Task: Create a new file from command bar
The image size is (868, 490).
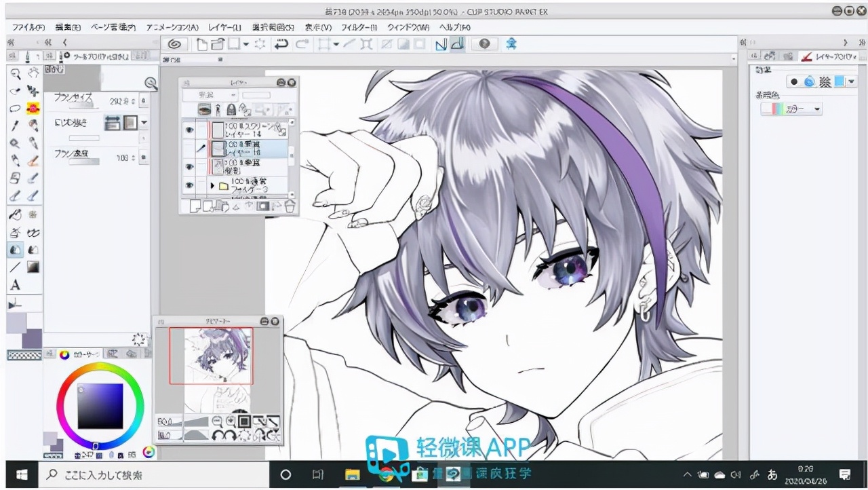Action: [202, 44]
